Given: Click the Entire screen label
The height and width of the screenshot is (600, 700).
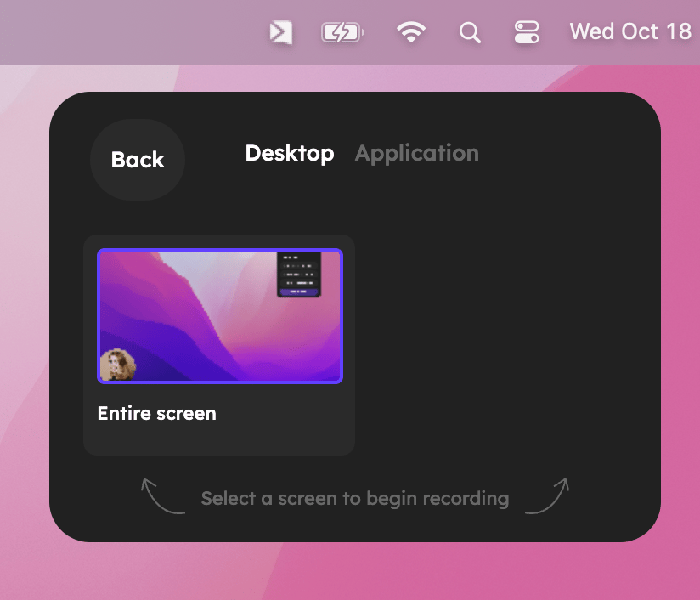Looking at the screenshot, I should pos(156,413).
